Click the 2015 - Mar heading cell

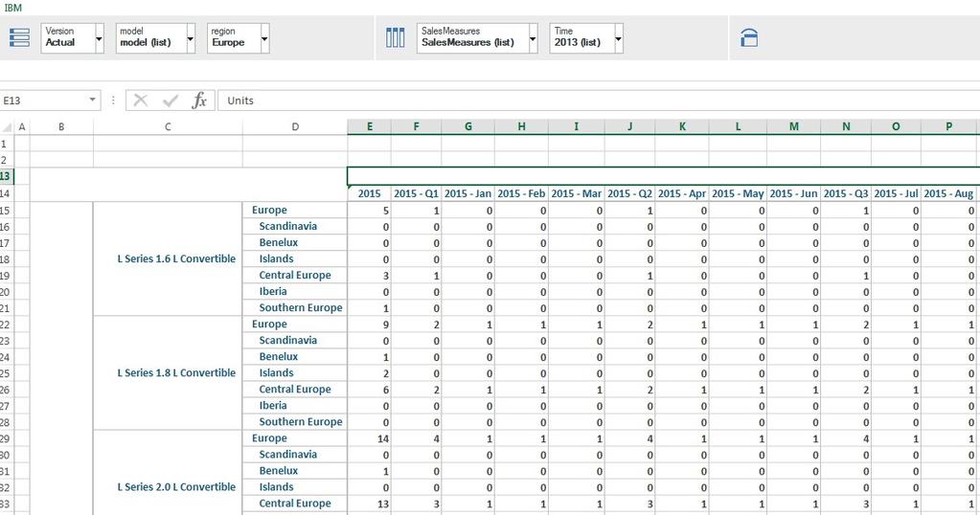pos(577,193)
